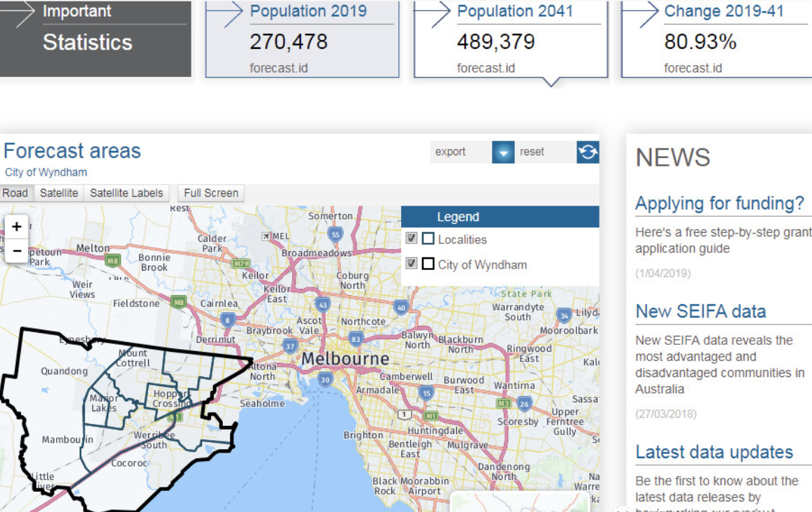Click the City of Wyndham legend swatch
This screenshot has width=812, height=512.
(x=428, y=264)
